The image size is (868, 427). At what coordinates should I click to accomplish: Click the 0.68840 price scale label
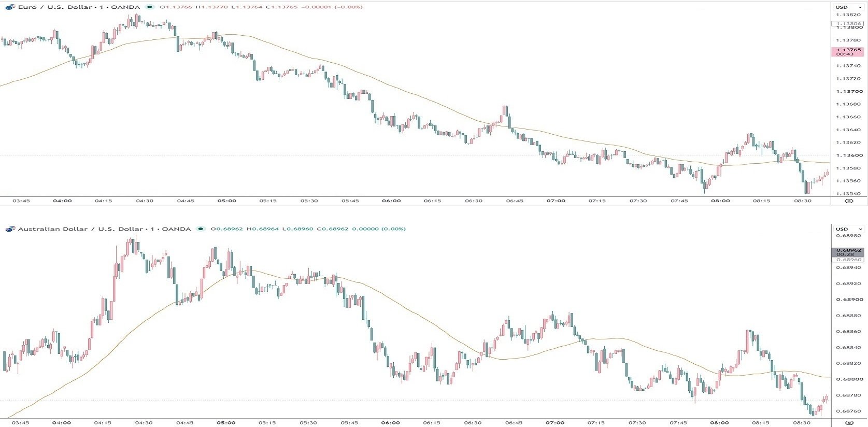point(848,348)
